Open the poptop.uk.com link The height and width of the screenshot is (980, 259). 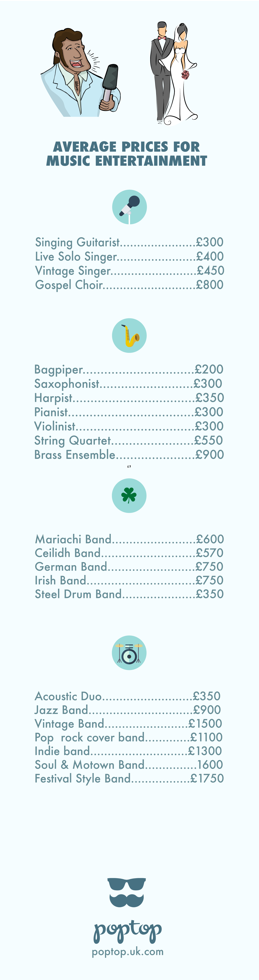pyautogui.click(x=128, y=952)
